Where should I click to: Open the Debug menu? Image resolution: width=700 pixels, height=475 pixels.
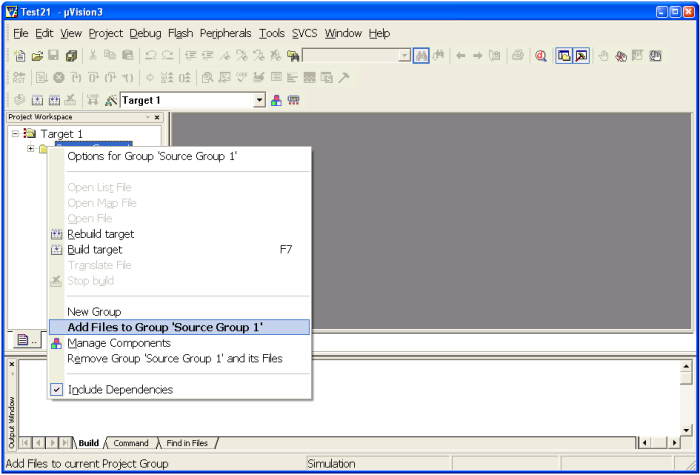[x=146, y=33]
